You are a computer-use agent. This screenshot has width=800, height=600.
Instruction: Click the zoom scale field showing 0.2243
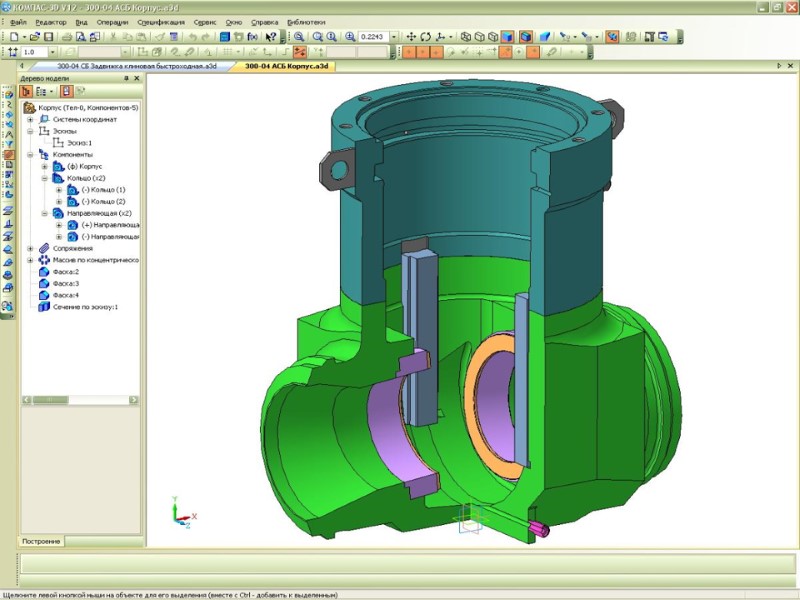[374, 37]
